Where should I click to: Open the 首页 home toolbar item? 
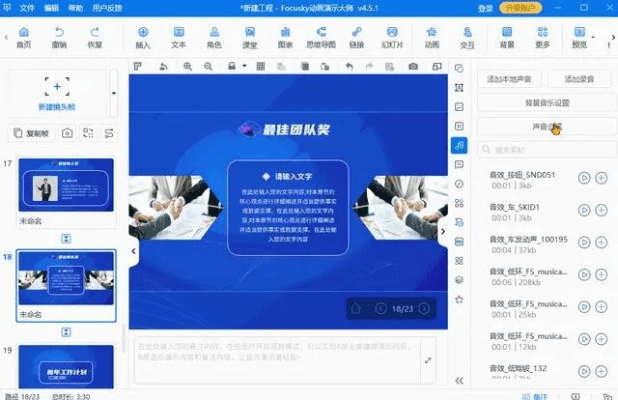tap(24, 38)
